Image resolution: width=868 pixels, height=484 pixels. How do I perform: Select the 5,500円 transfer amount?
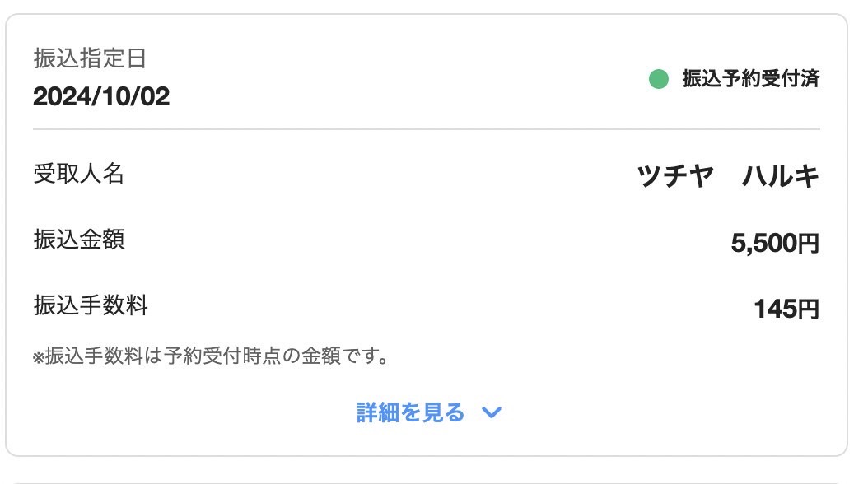[x=775, y=243]
